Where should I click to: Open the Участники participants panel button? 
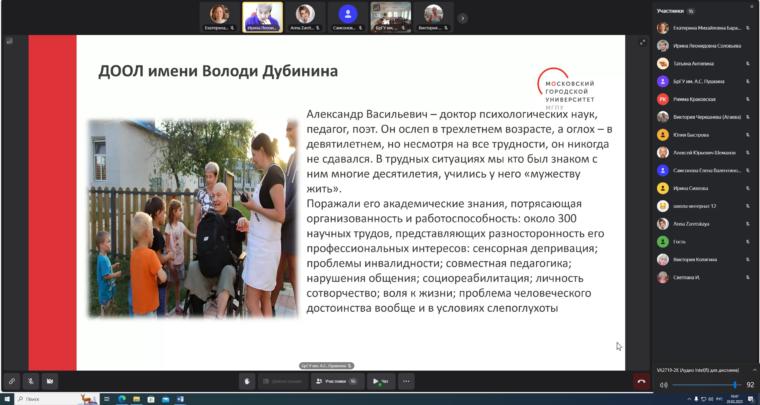[336, 381]
